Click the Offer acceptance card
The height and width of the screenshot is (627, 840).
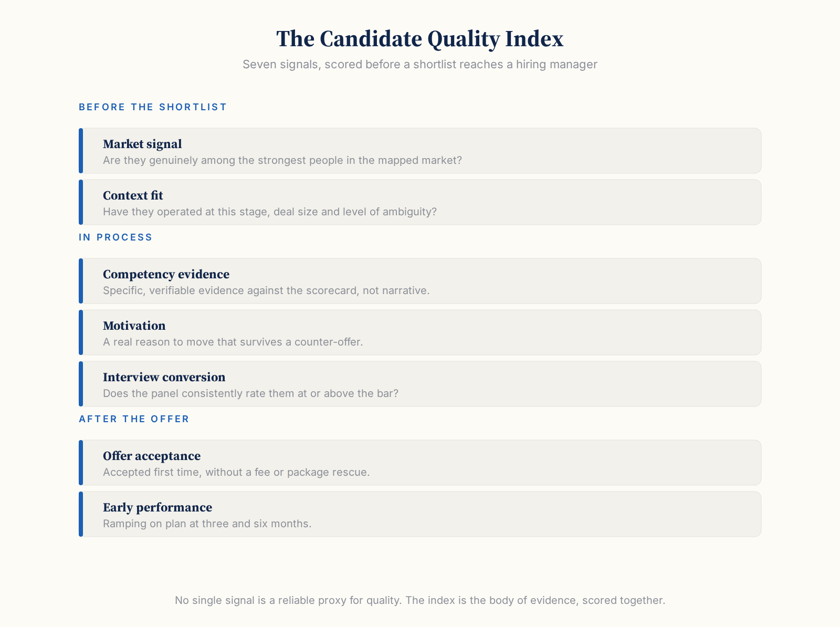[x=420, y=463]
